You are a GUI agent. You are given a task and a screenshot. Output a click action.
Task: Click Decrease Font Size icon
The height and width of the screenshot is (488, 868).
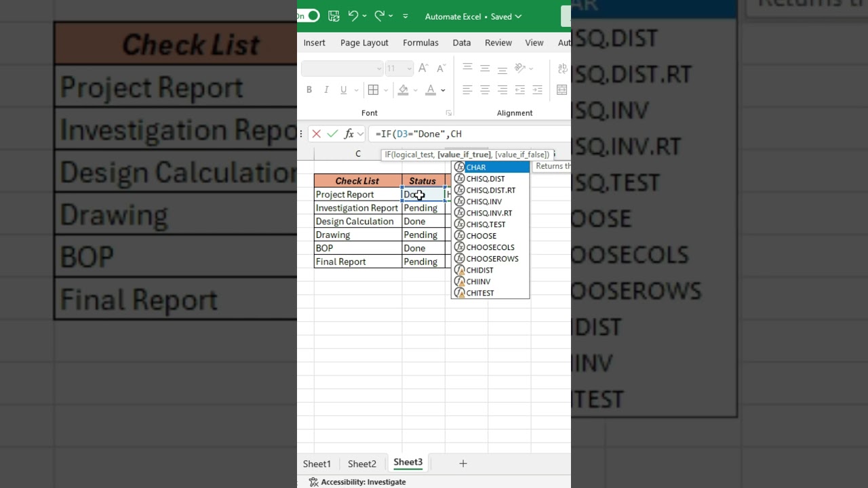click(441, 68)
